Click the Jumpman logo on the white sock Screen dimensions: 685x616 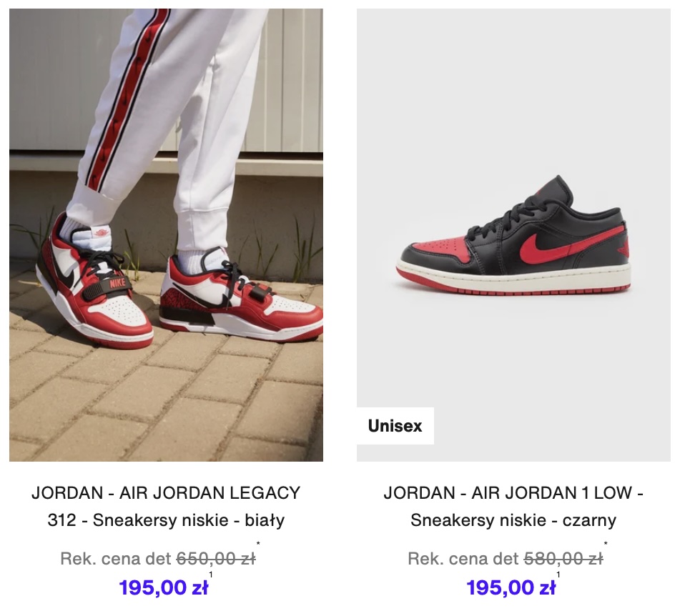(100, 232)
